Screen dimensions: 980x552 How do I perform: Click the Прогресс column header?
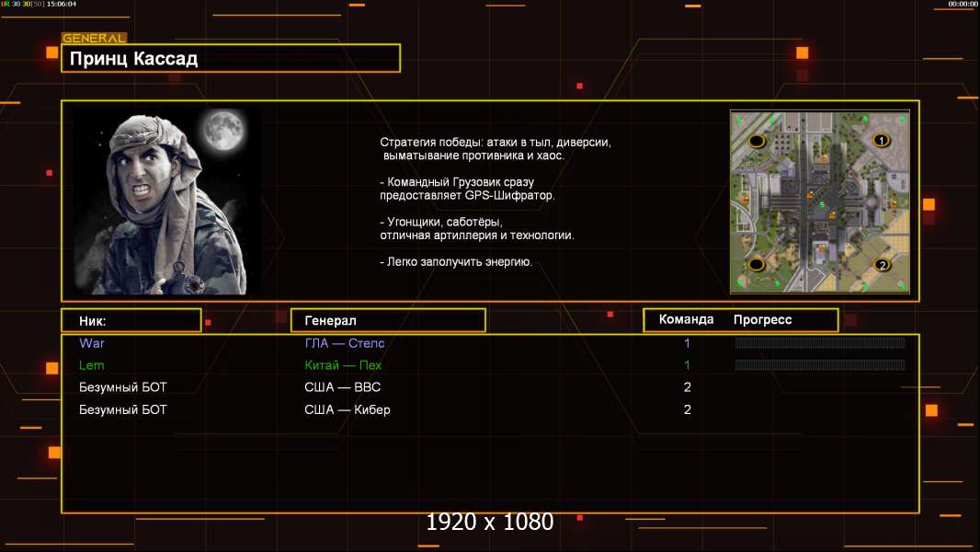point(762,320)
